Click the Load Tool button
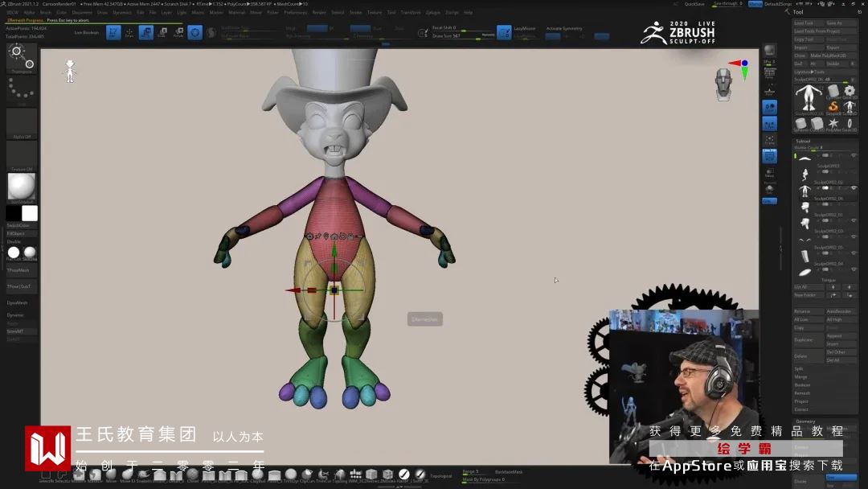Screen dimensions: 868x489 (809, 23)
